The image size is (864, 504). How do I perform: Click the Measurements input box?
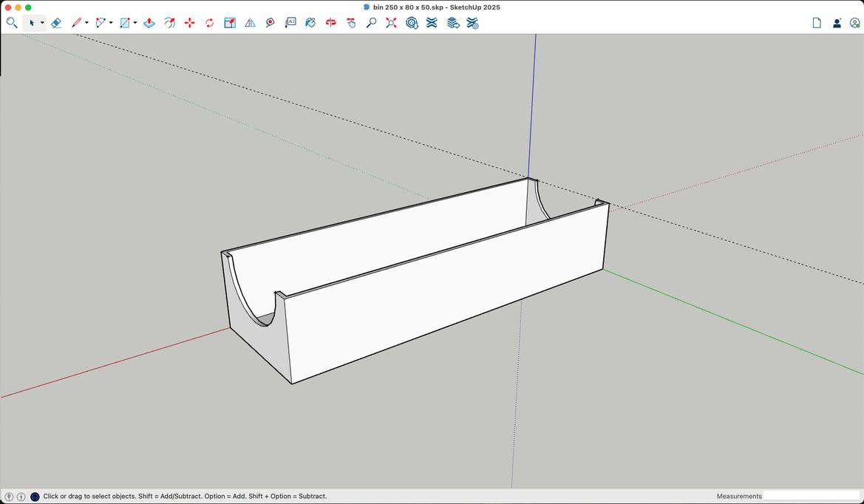[811, 496]
